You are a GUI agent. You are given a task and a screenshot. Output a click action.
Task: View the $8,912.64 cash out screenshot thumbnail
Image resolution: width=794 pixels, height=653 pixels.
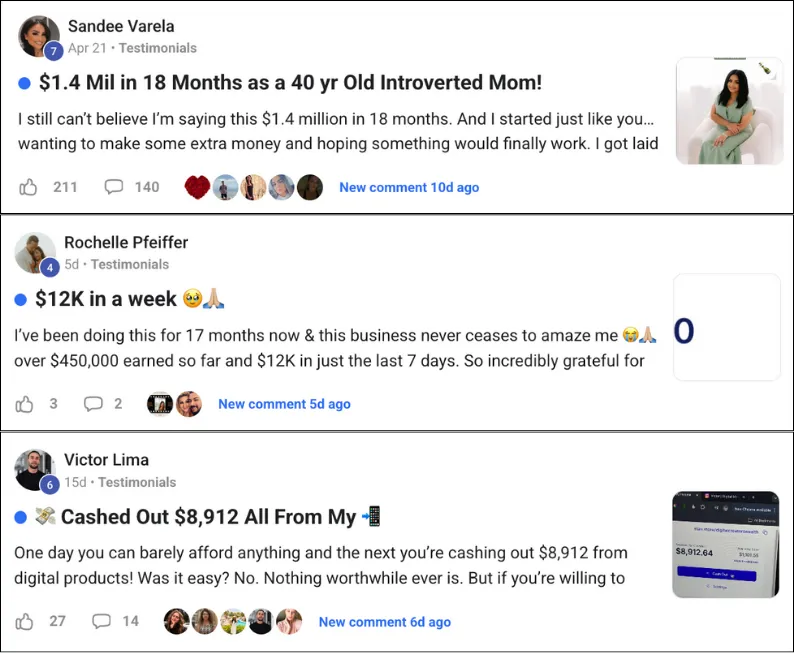pyautogui.click(x=726, y=544)
